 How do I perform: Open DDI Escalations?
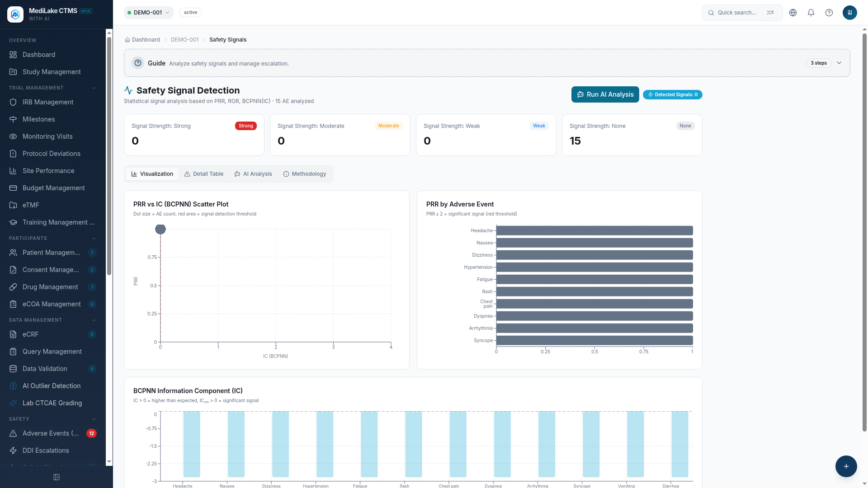tap(53, 450)
